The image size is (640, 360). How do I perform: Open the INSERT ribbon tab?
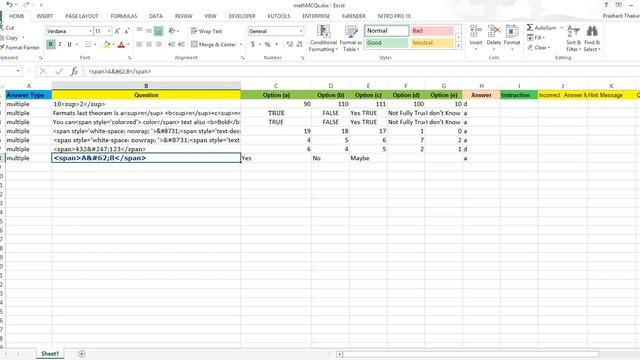point(44,16)
